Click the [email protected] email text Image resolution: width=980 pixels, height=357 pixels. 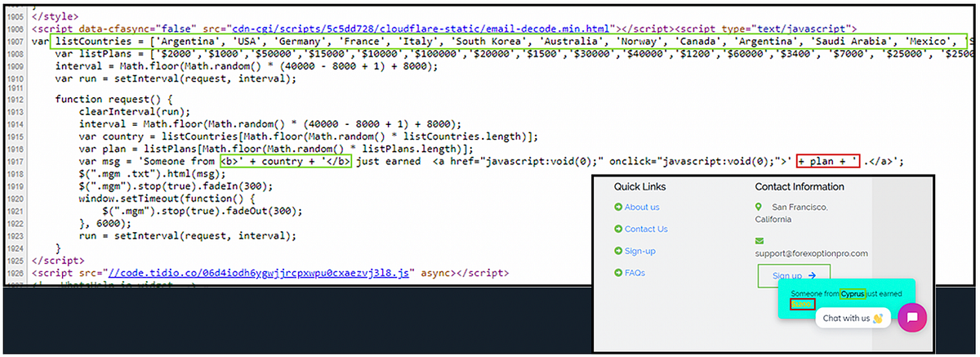tap(812, 253)
